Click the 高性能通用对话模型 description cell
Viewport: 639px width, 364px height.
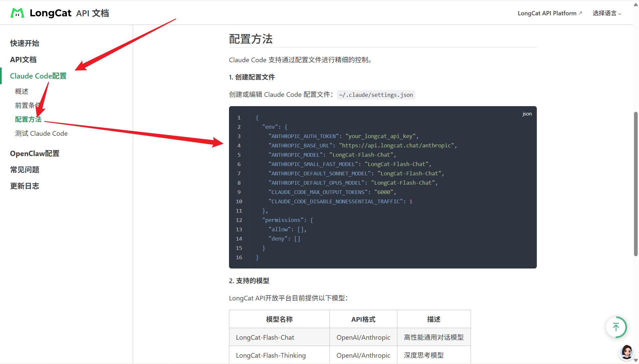click(x=434, y=337)
